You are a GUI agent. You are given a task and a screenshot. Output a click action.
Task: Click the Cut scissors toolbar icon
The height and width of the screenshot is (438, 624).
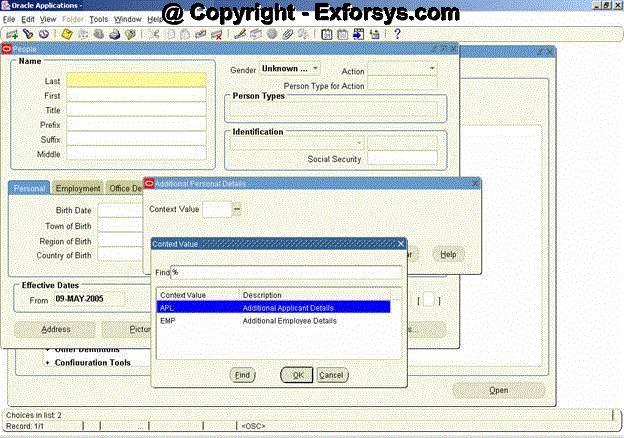154,33
